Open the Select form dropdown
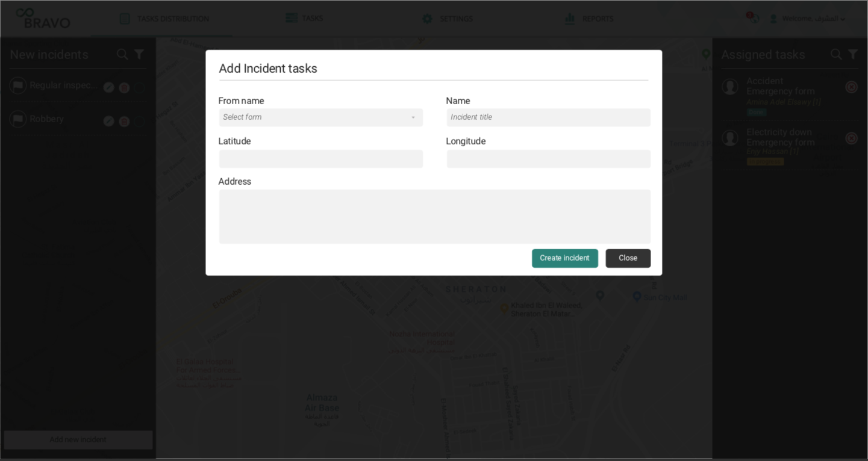868x461 pixels. click(x=320, y=117)
